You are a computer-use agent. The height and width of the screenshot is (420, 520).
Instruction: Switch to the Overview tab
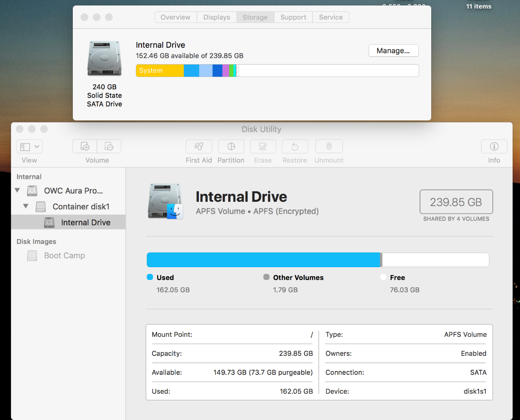point(176,17)
